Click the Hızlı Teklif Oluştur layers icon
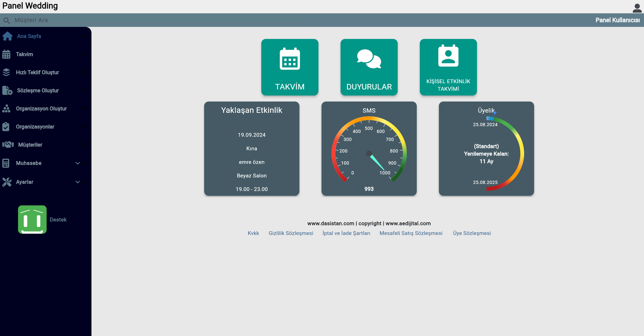Screen dimensions: 644x336 coord(6,72)
